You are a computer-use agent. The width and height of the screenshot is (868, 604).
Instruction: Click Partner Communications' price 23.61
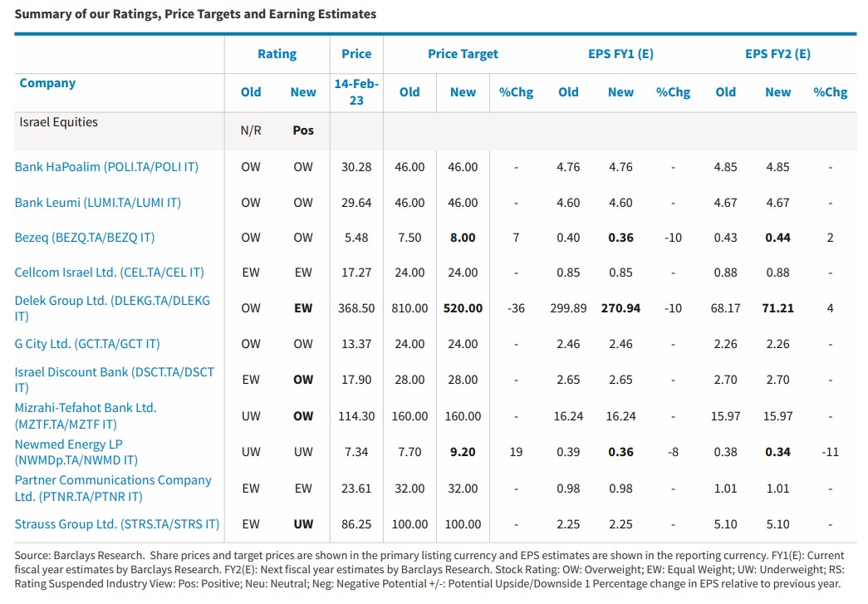[356, 489]
